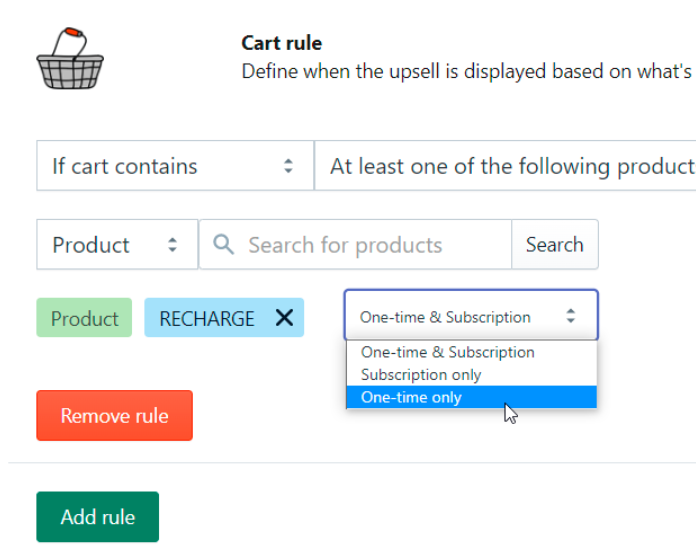The width and height of the screenshot is (696, 557).
Task: Click the upsell description text under Cart rule
Action: (467, 73)
